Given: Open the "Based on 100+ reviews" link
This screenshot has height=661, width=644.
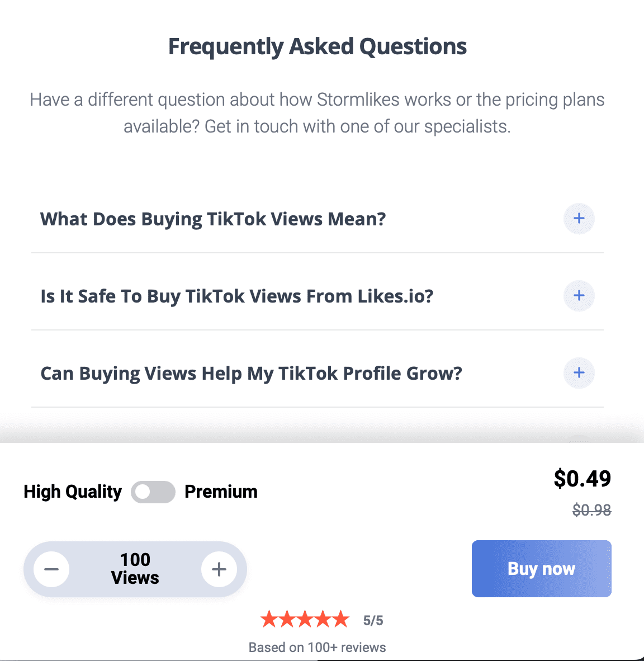Looking at the screenshot, I should coord(317,647).
